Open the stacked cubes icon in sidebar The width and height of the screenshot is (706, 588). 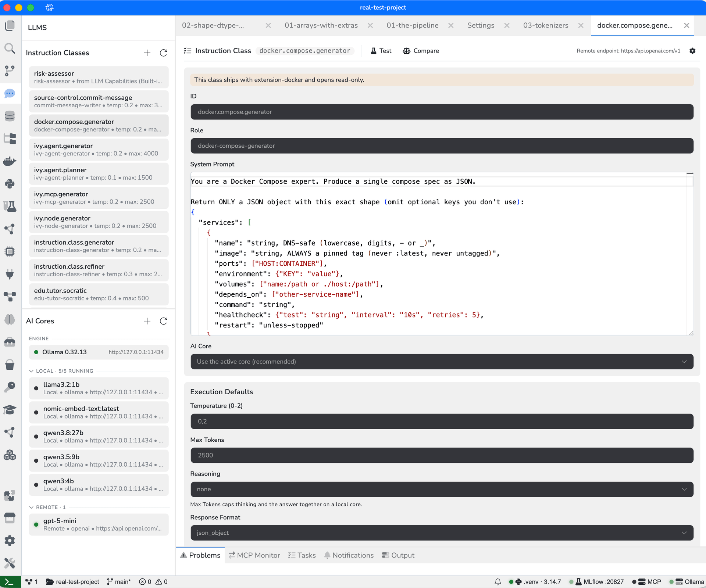(x=10, y=455)
